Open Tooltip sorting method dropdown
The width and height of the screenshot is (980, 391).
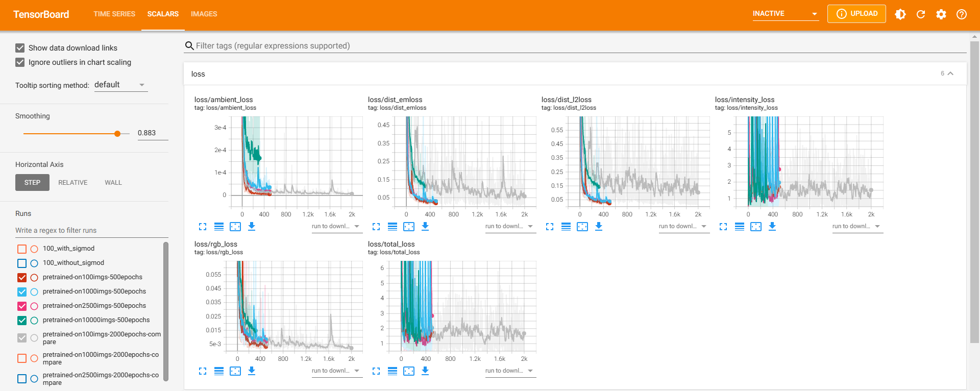[x=121, y=85]
